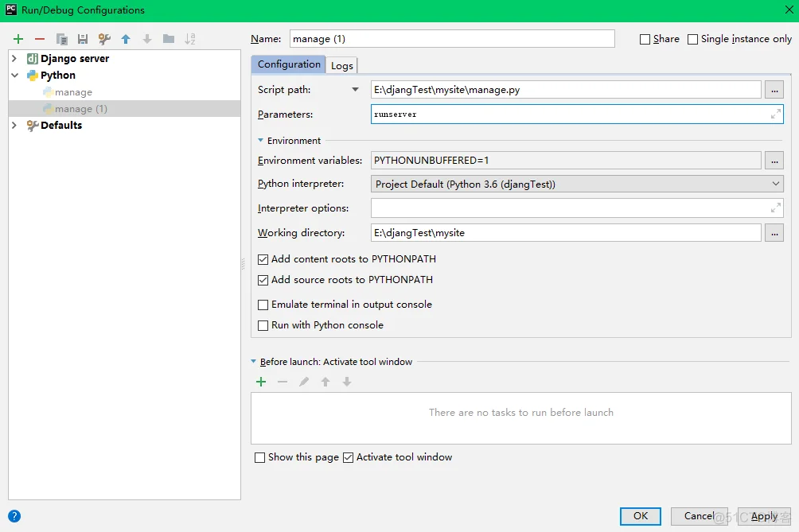799x532 pixels.
Task: Move configuration down in the list
Action: click(x=147, y=39)
